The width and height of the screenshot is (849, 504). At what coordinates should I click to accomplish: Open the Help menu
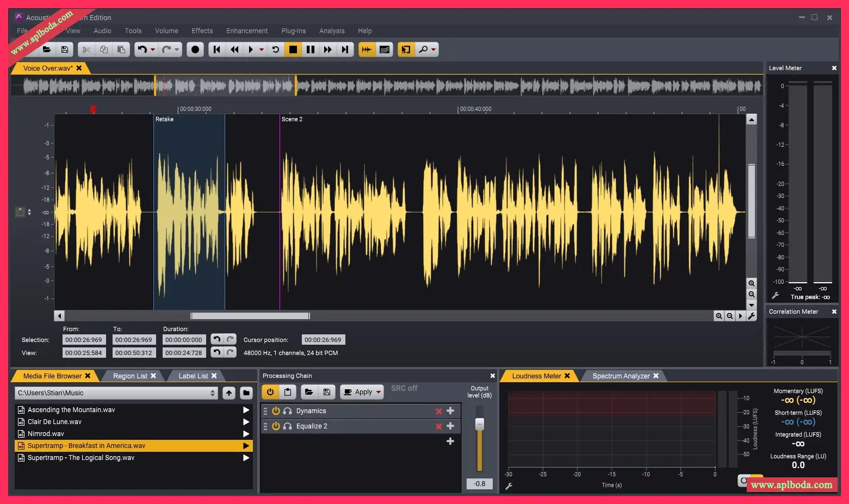pos(365,31)
